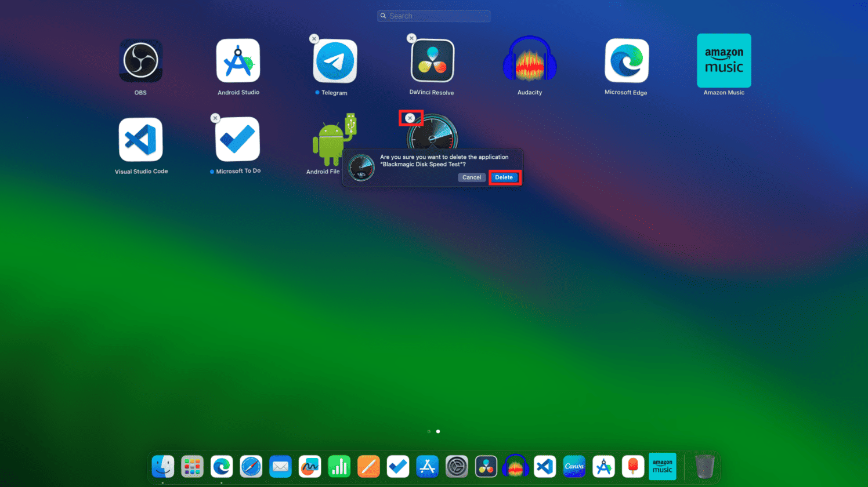The image size is (868, 487).
Task: Click the Launchpad search field
Action: point(433,16)
